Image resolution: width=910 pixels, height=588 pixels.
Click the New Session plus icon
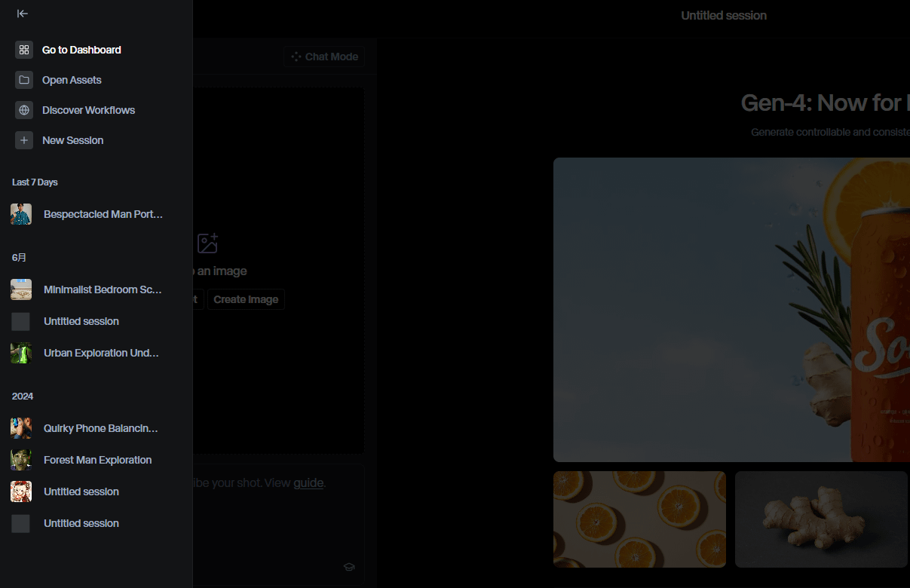coord(24,140)
